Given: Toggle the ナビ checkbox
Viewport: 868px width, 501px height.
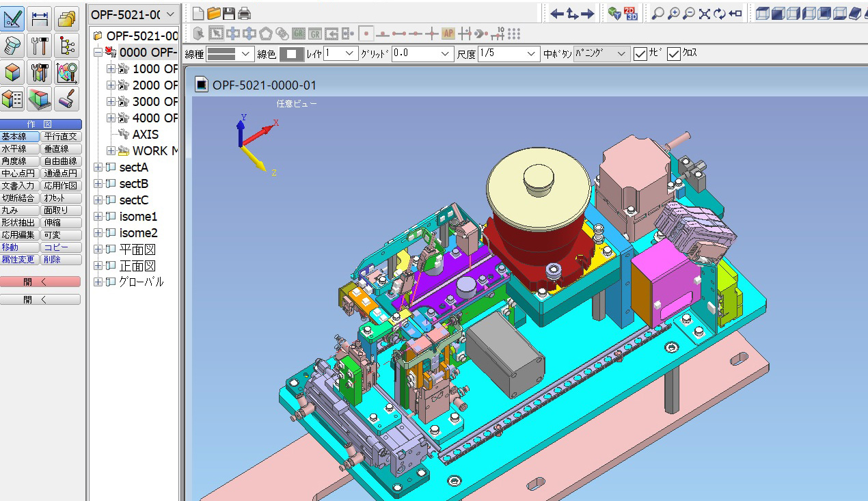Looking at the screenshot, I should point(640,54).
